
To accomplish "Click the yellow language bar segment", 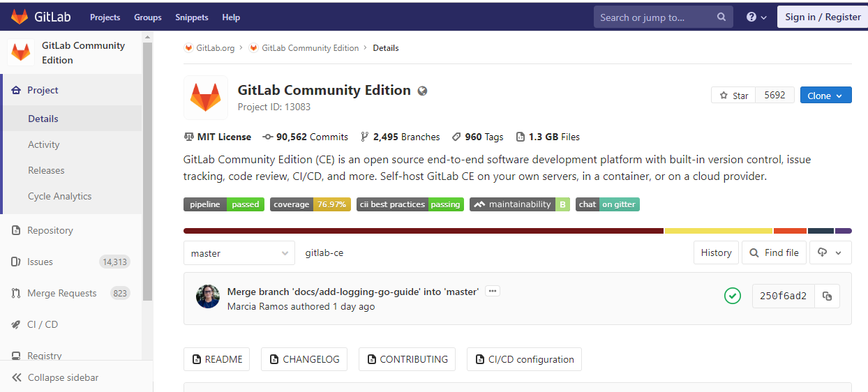I will (719, 231).
